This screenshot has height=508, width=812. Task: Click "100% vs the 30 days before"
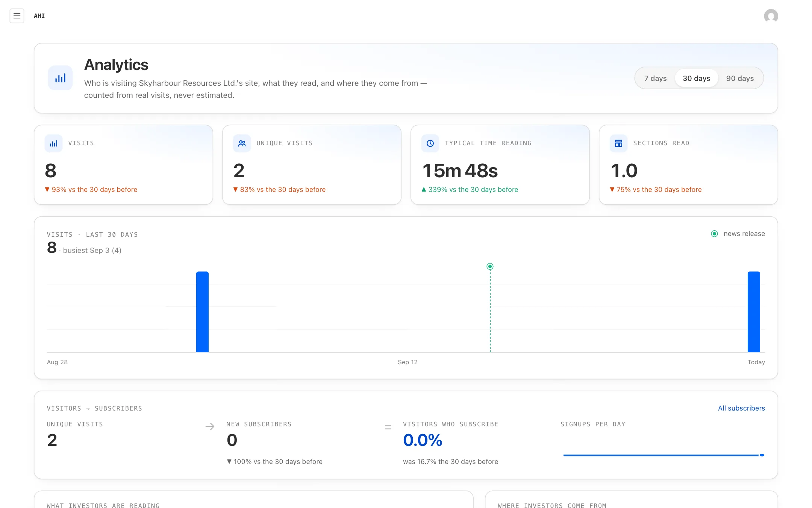[274, 462]
